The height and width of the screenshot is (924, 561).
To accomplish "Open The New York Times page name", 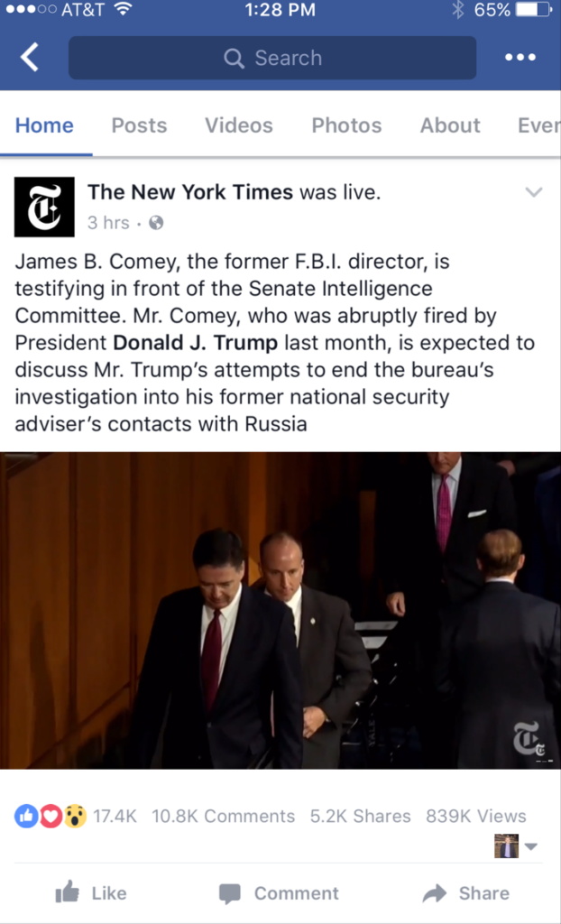I will 190,192.
